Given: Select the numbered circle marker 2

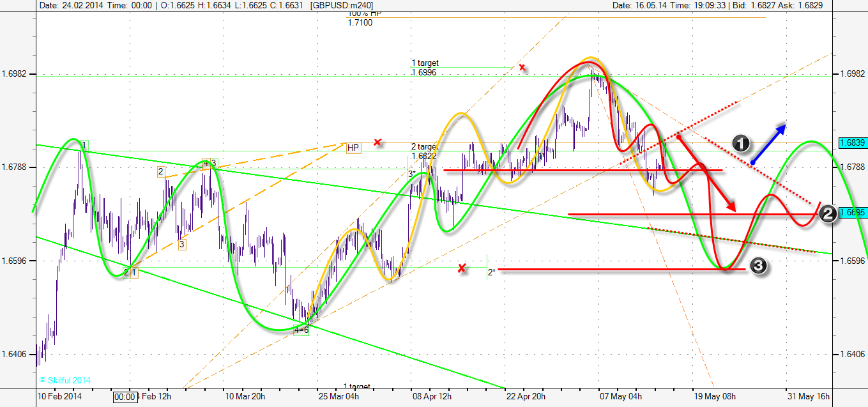Looking at the screenshot, I should click(828, 214).
